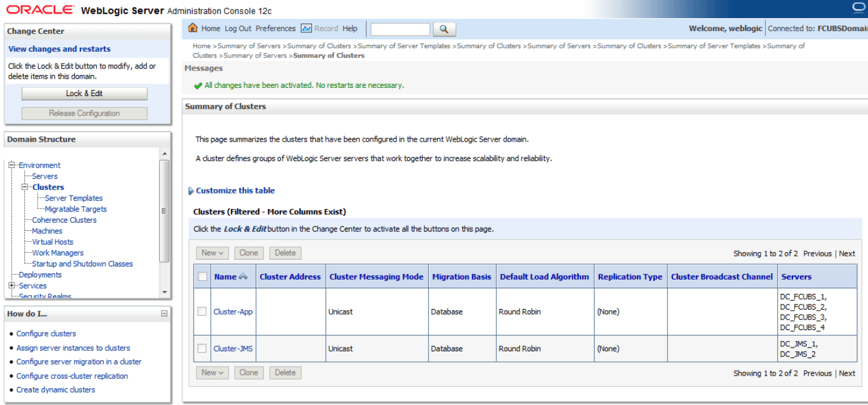Image resolution: width=868 pixels, height=405 pixels.
Task: Click the Home icon next to Home link
Action: [x=194, y=28]
